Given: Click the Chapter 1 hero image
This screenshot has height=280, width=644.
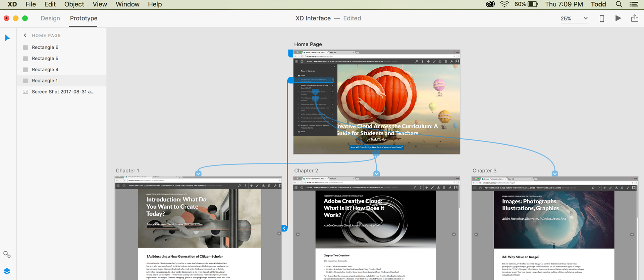Looking at the screenshot, I should point(199,218).
